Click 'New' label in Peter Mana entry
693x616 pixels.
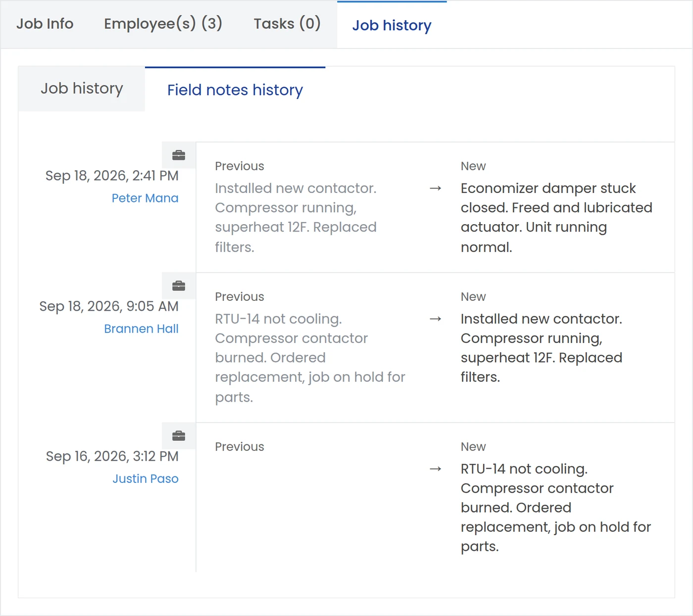(473, 166)
